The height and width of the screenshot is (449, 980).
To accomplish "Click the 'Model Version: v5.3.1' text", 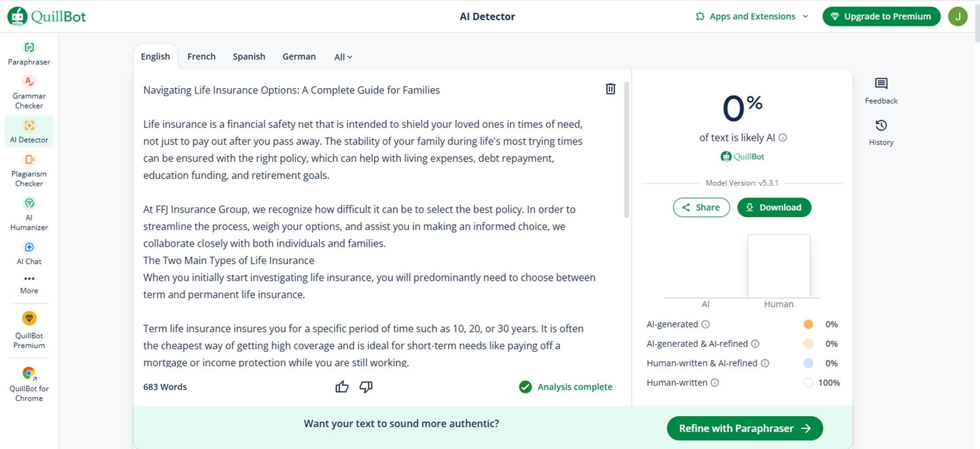I will pyautogui.click(x=742, y=183).
